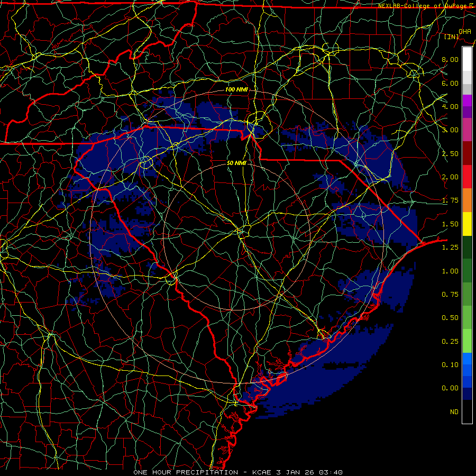476x476 pixels.
Task: Click the 2.50 legend value
Action: 450,153
